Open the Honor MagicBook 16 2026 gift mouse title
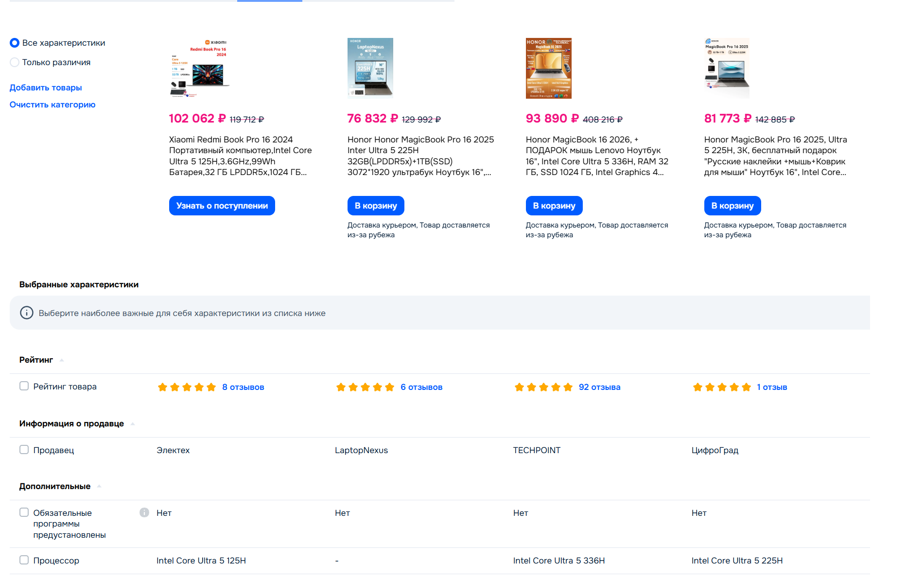Screen dimensions: 924x581 [x=597, y=156]
